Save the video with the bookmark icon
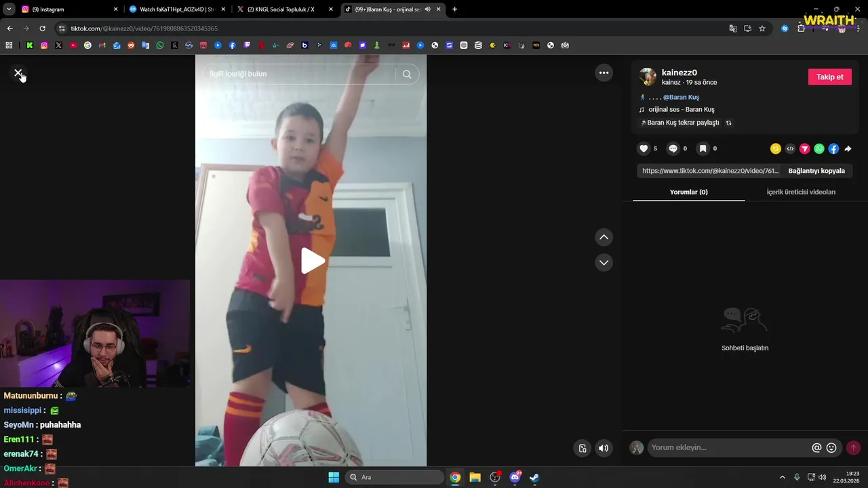The width and height of the screenshot is (868, 488). (x=703, y=148)
